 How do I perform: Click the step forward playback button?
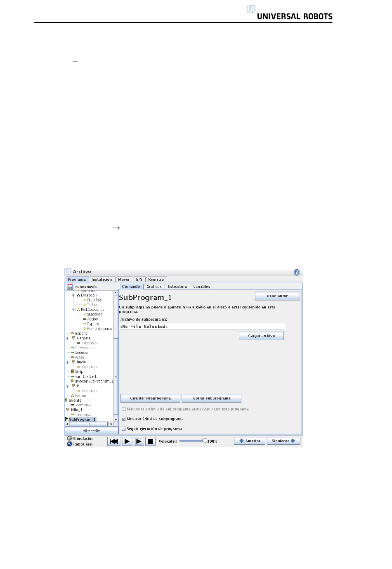point(139,441)
